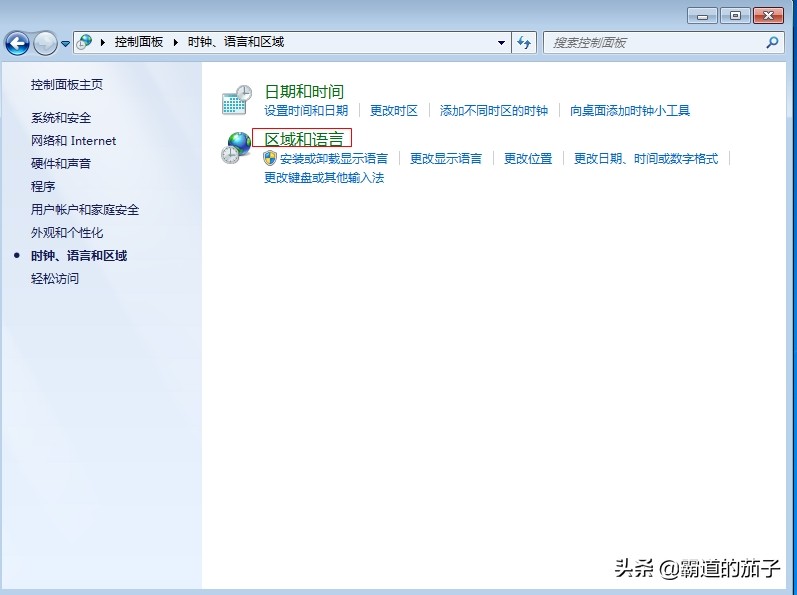Expand the arrow before 时钟、语言和区域 breadcrumb

coord(176,42)
